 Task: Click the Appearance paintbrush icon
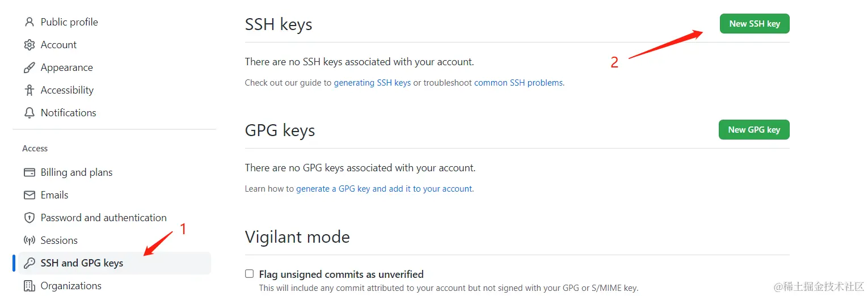click(x=29, y=67)
